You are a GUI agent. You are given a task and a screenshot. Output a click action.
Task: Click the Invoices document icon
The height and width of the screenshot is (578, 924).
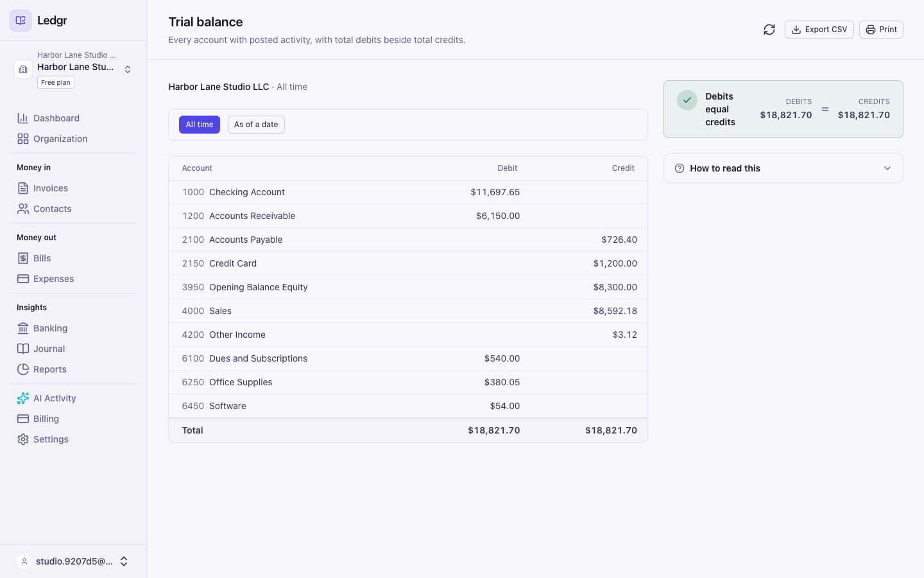(x=23, y=188)
